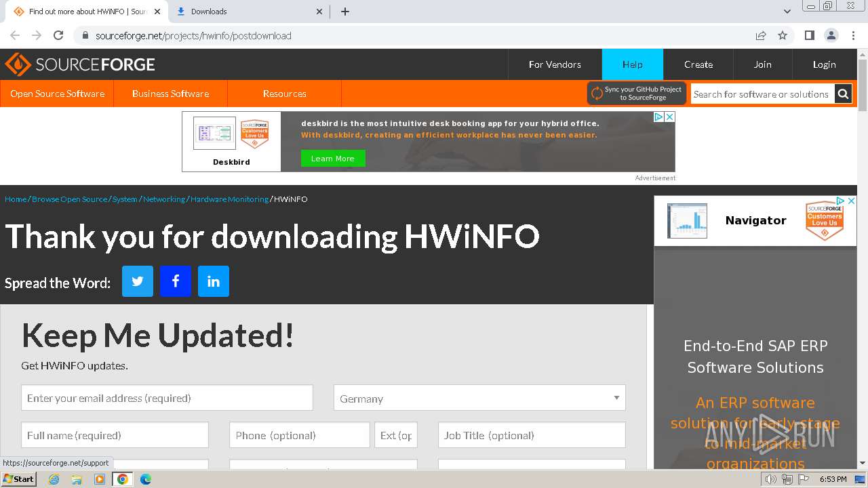Open the AdChoices icon on the deskbird ad
The image size is (868, 488).
point(658,117)
